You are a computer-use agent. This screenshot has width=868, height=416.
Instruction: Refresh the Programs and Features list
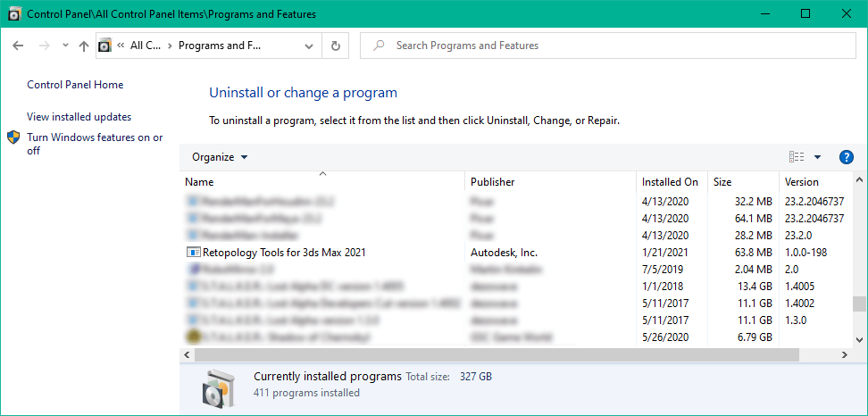[x=336, y=46]
